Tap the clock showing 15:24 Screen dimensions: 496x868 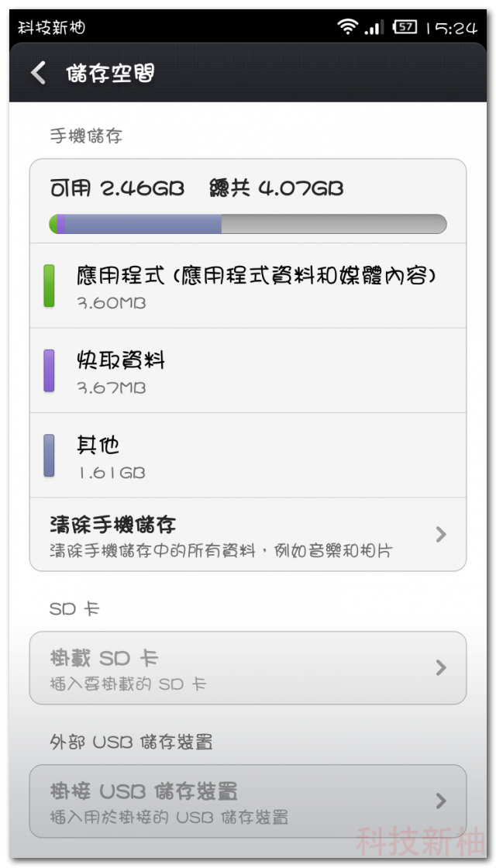(450, 27)
